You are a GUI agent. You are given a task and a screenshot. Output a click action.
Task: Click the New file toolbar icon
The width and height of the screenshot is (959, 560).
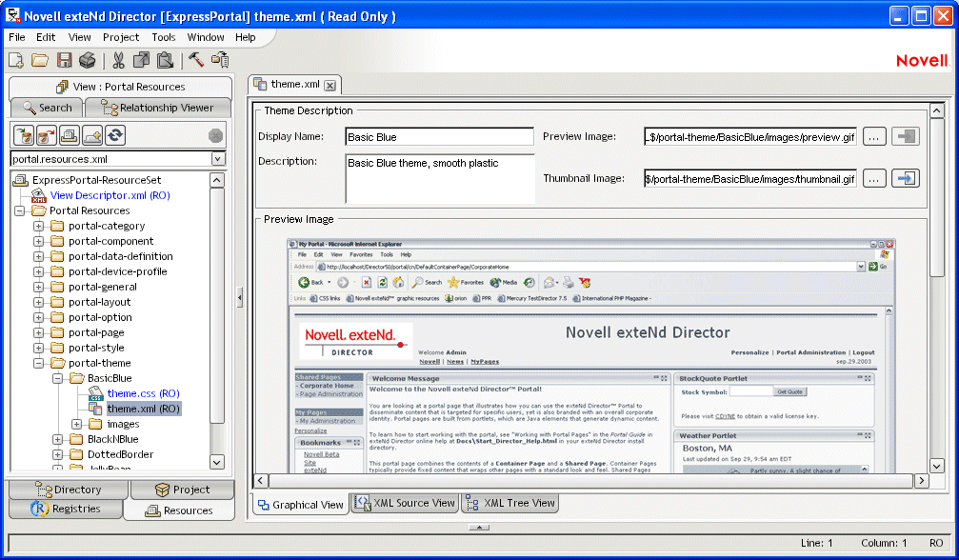click(16, 60)
